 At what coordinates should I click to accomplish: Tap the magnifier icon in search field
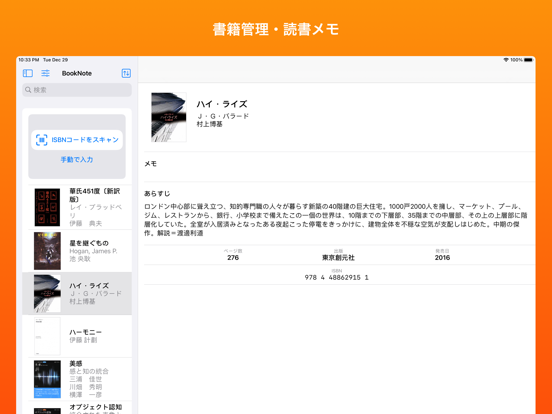(x=28, y=90)
